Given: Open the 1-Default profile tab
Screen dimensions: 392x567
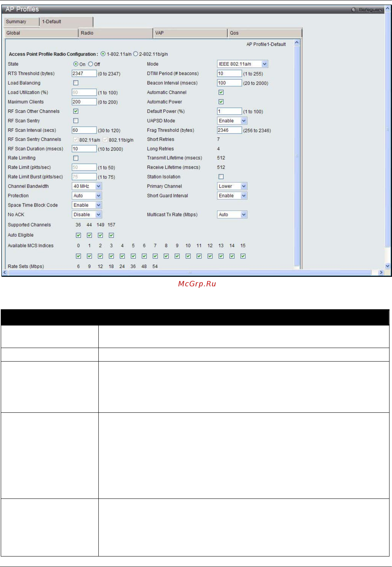Looking at the screenshot, I should [67, 22].
